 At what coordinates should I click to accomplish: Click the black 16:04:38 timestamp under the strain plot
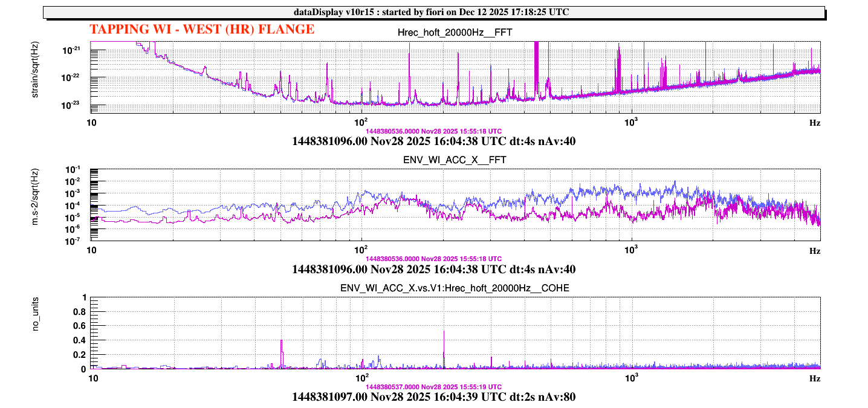tap(433, 142)
